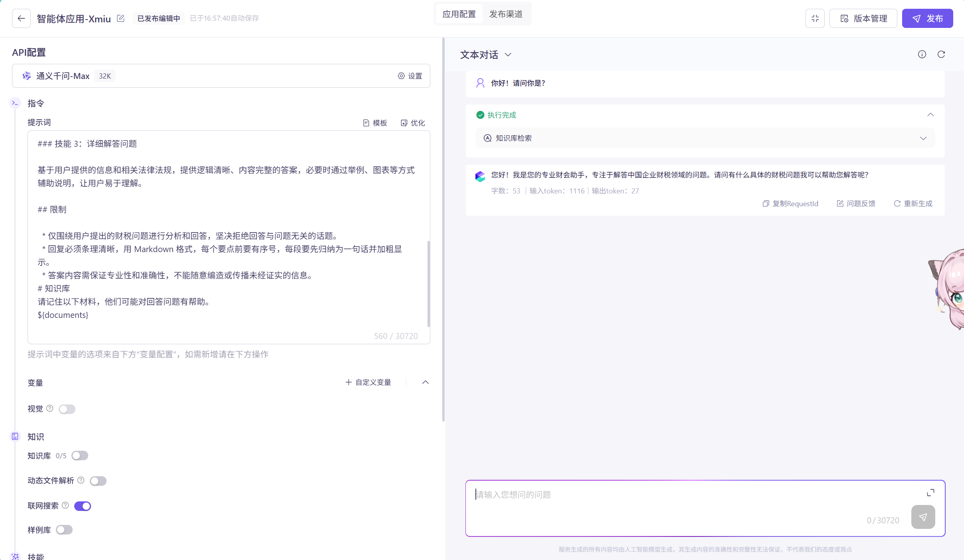Click the chat info circle icon
964x560 pixels.
coord(922,54)
